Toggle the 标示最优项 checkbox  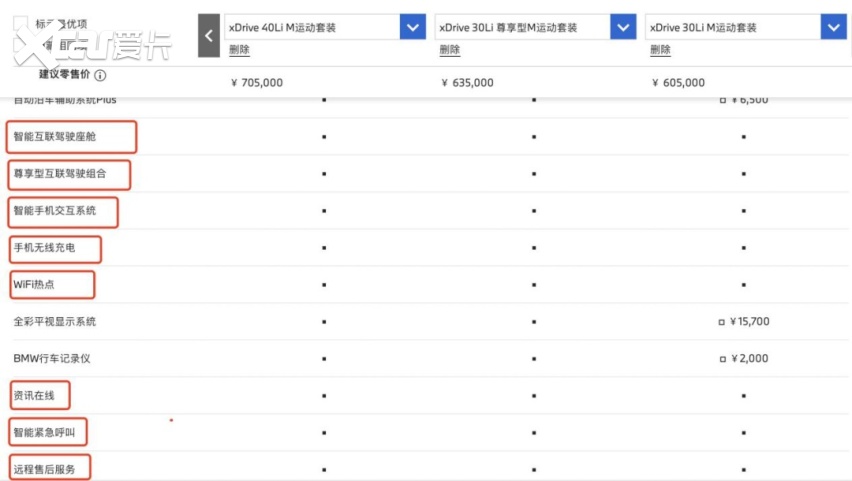click(x=20, y=24)
